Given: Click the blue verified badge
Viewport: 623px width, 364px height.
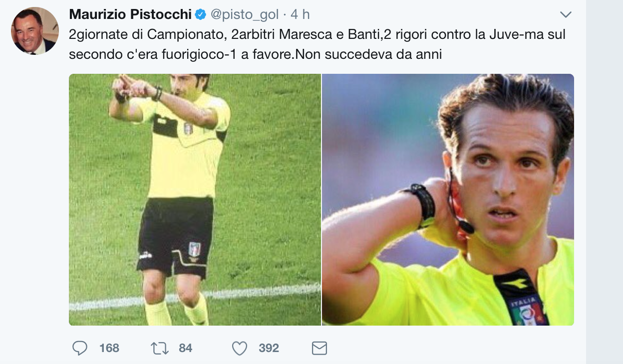Looking at the screenshot, I should click(x=201, y=15).
